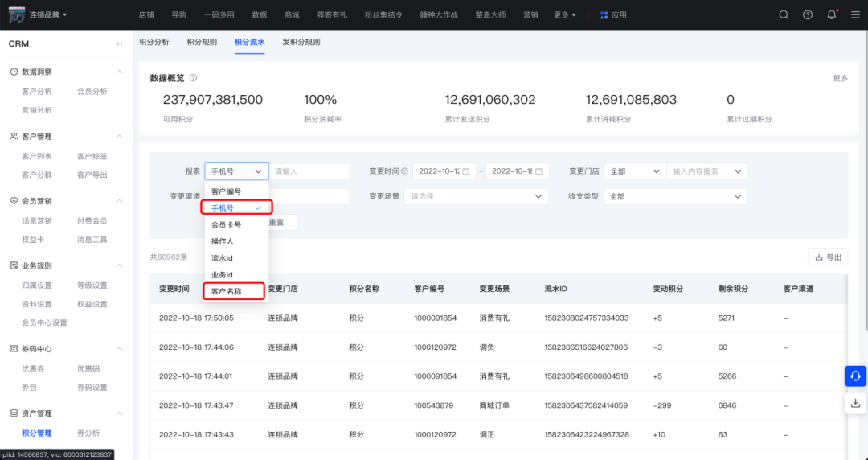The height and width of the screenshot is (460, 868).
Task: Select 操作人 in search dropdown
Action: pos(236,241)
